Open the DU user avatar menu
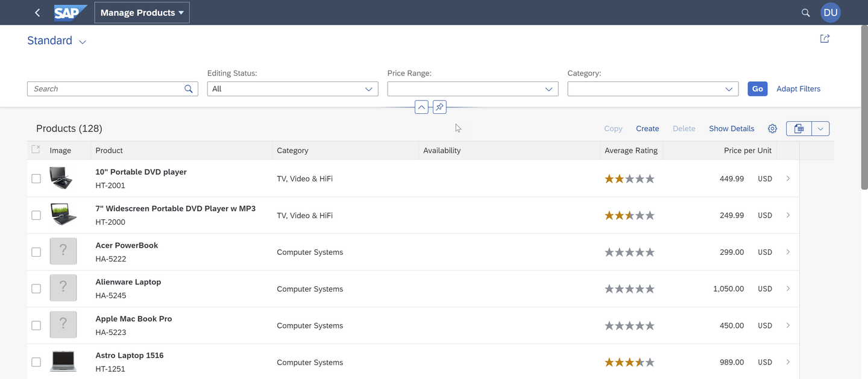The height and width of the screenshot is (379, 868). [831, 13]
